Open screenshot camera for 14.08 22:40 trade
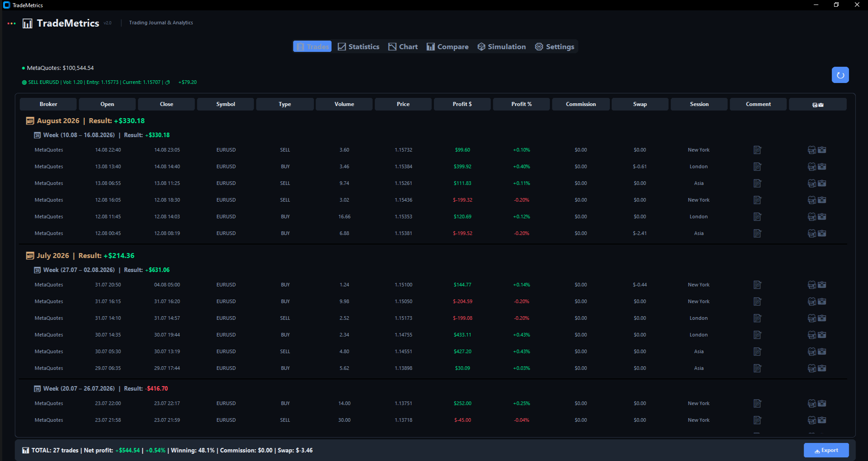 pos(822,150)
